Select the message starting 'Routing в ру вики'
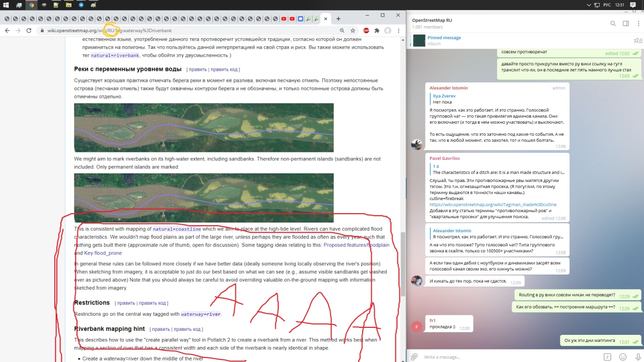The width and height of the screenshot is (644, 362). pos(578,296)
